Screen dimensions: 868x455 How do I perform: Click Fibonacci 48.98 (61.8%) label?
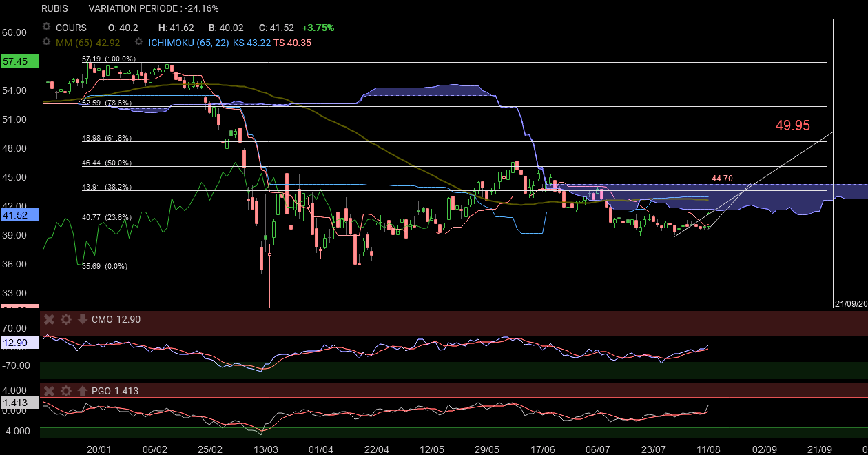pos(107,138)
